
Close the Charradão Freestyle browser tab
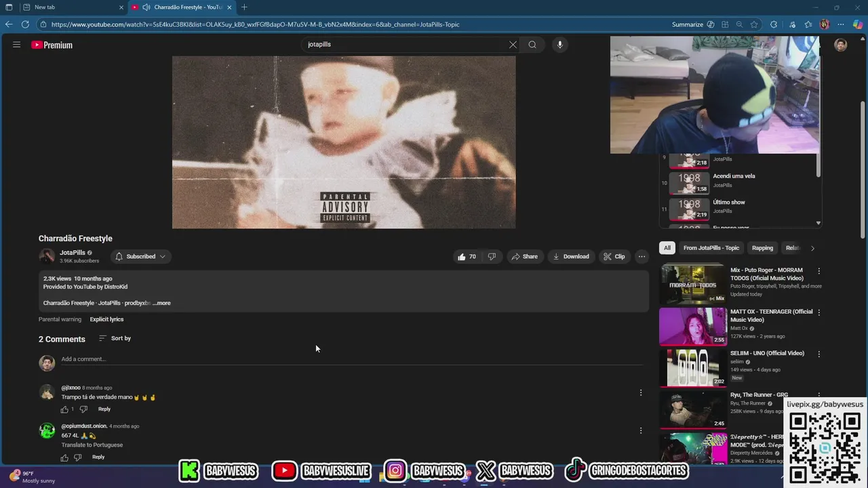click(x=229, y=7)
